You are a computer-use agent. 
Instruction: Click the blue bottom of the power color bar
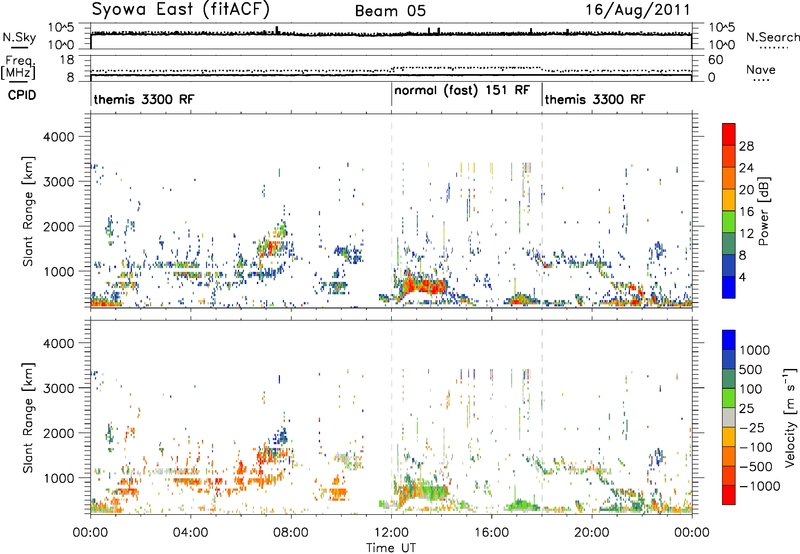click(729, 287)
